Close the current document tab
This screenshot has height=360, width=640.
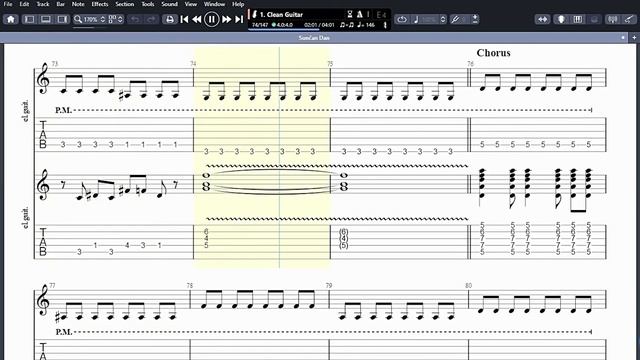(x=623, y=38)
